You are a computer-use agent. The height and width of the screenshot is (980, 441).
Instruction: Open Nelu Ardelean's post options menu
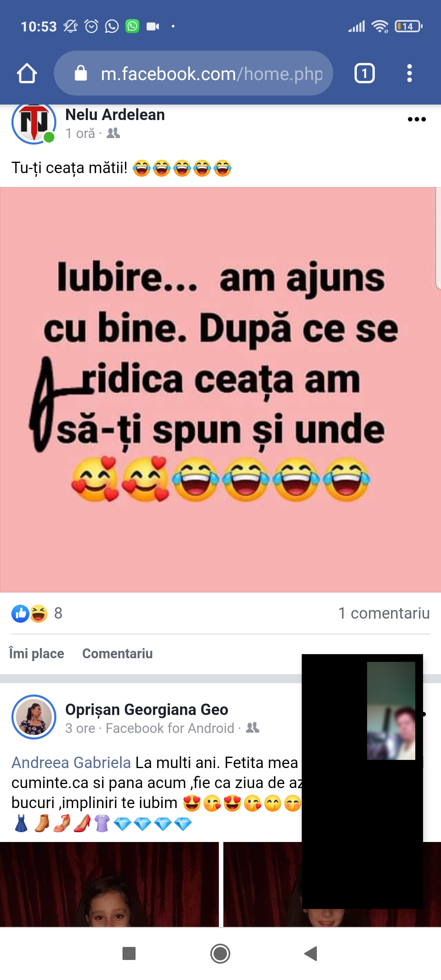click(417, 119)
